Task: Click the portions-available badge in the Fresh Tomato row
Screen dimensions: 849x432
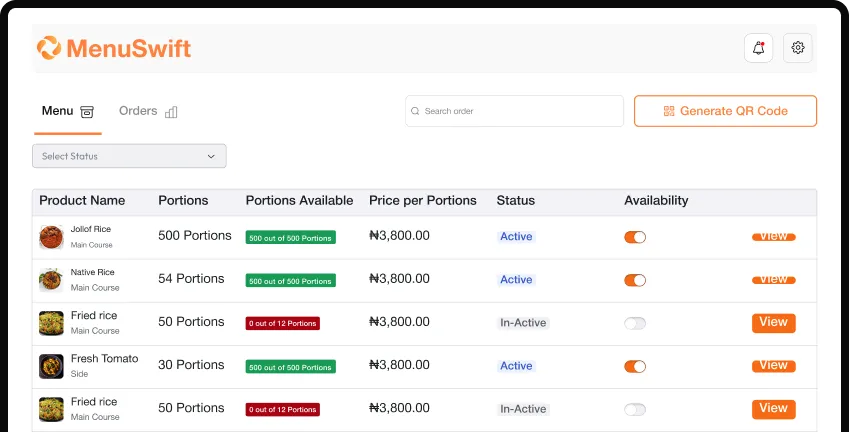Action: (x=291, y=367)
